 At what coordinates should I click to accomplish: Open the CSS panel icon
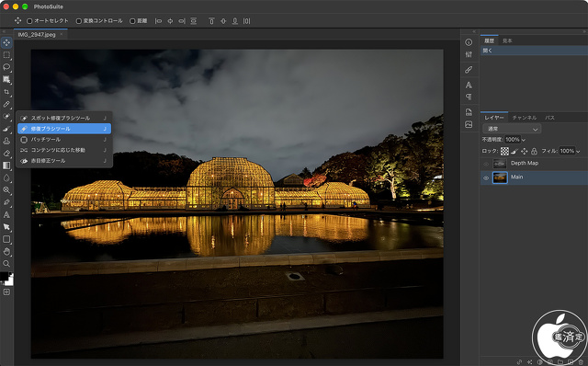(x=469, y=112)
